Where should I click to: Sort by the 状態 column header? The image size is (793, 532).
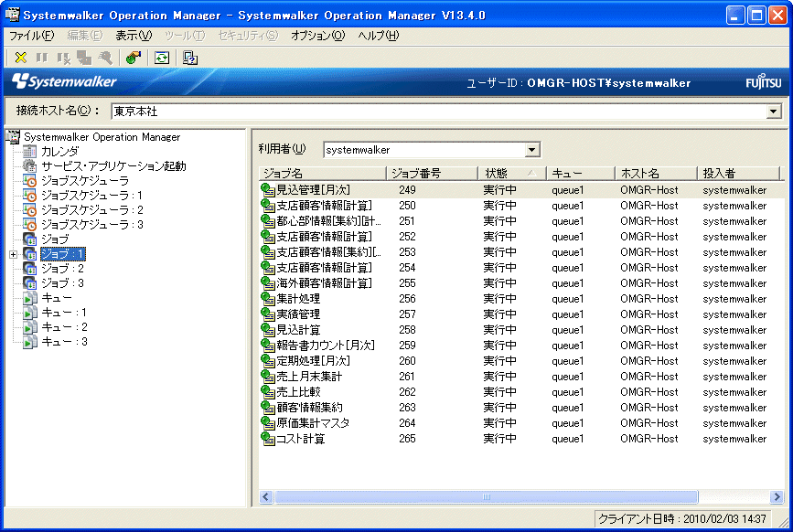[x=511, y=174]
